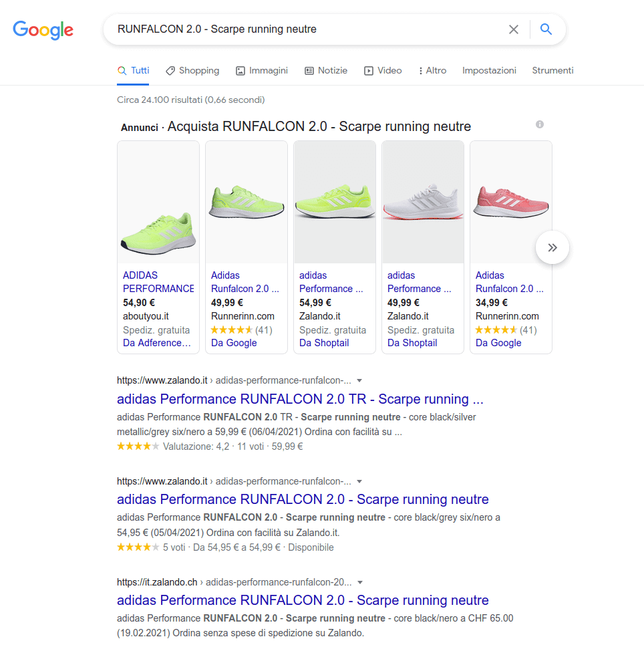Click the Annunci label

pos(140,128)
